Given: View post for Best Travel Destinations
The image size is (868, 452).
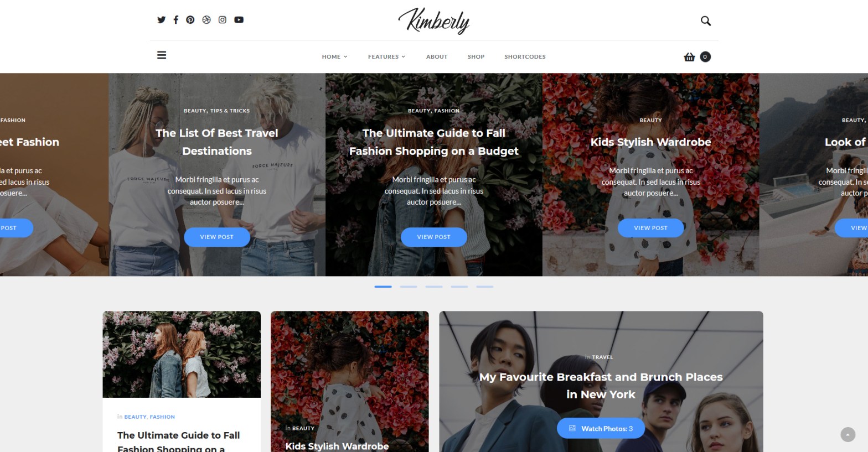Looking at the screenshot, I should (x=217, y=237).
